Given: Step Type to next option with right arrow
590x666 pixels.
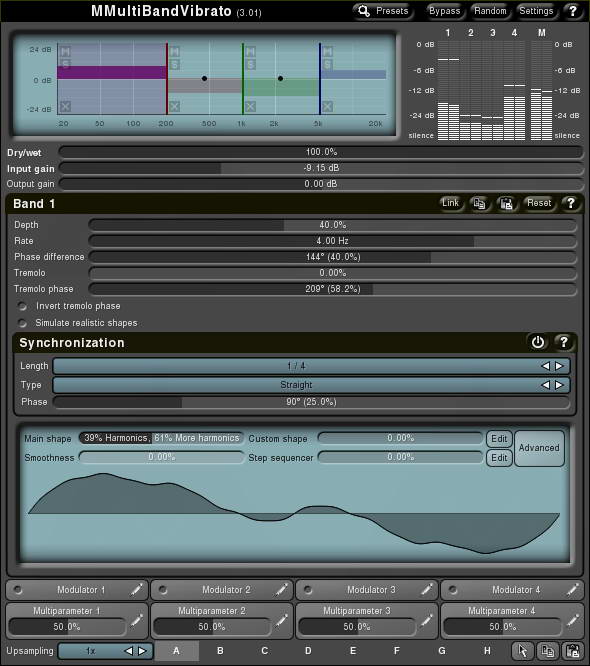Looking at the screenshot, I should [x=559, y=385].
